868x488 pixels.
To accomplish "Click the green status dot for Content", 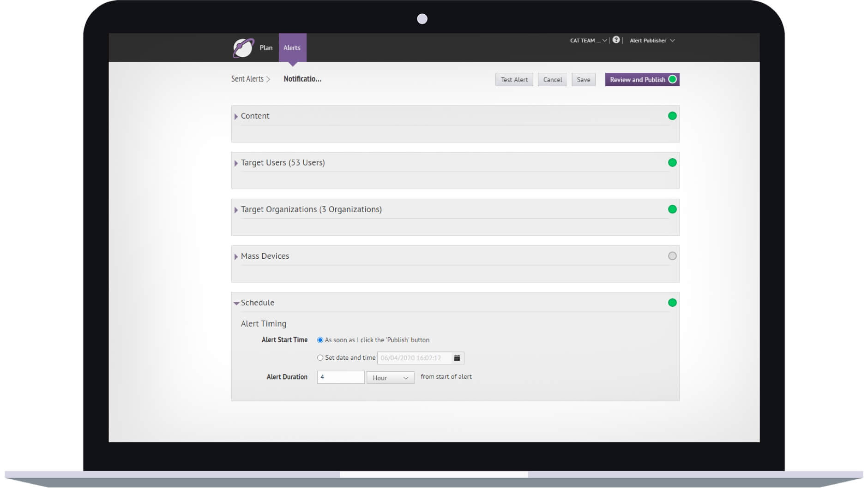I will (672, 116).
